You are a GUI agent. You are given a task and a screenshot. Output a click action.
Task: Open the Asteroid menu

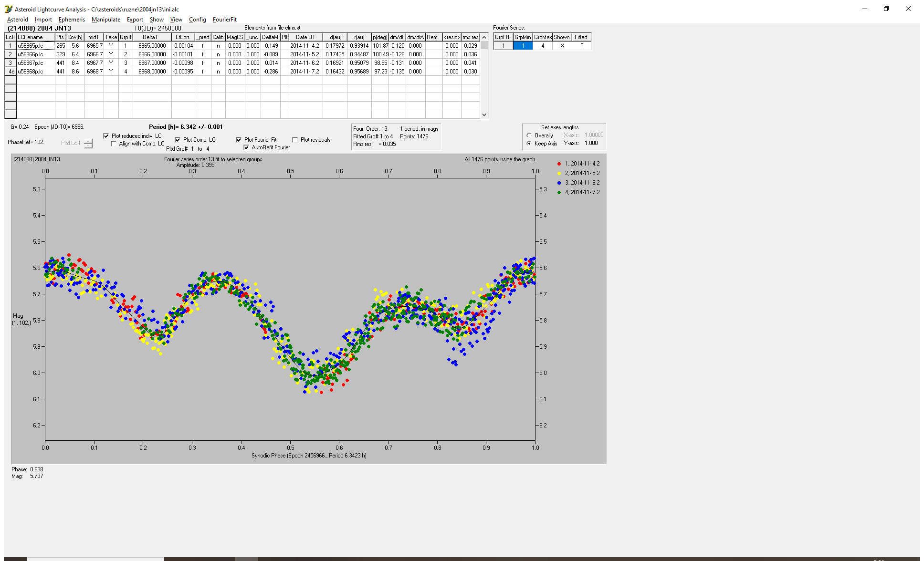(18, 20)
